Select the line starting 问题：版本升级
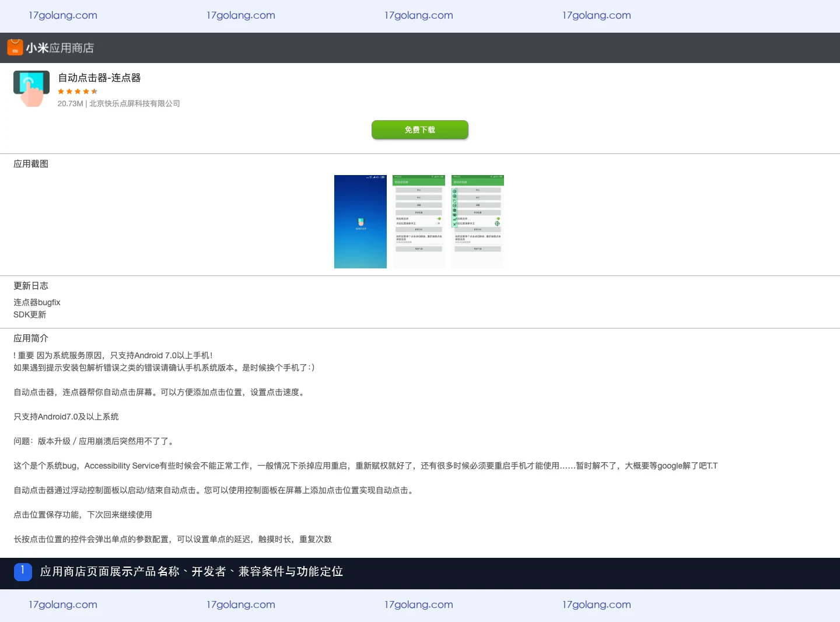Viewport: 840px width, 622px height. tap(94, 441)
